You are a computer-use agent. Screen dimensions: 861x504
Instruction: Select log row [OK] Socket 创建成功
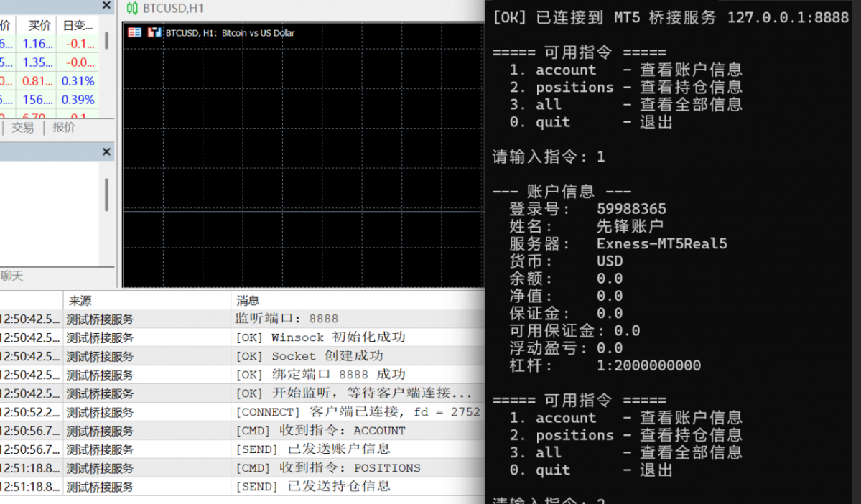242,356
